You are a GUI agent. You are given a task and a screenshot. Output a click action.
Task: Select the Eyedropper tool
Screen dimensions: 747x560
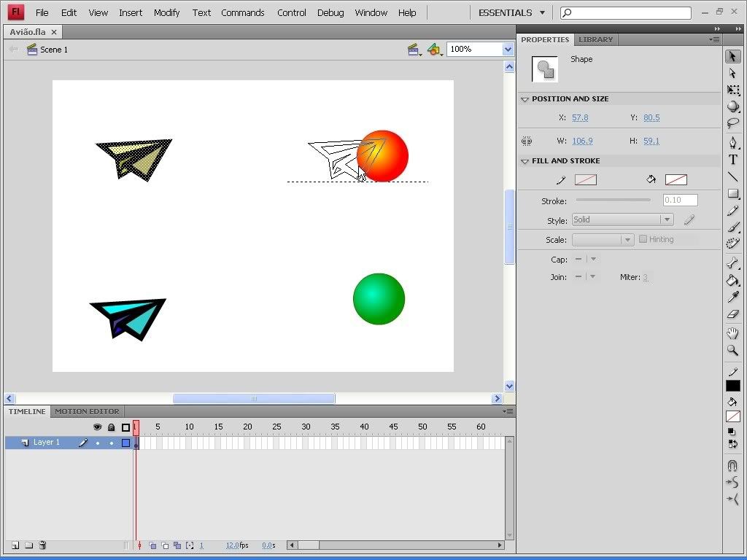(x=733, y=297)
